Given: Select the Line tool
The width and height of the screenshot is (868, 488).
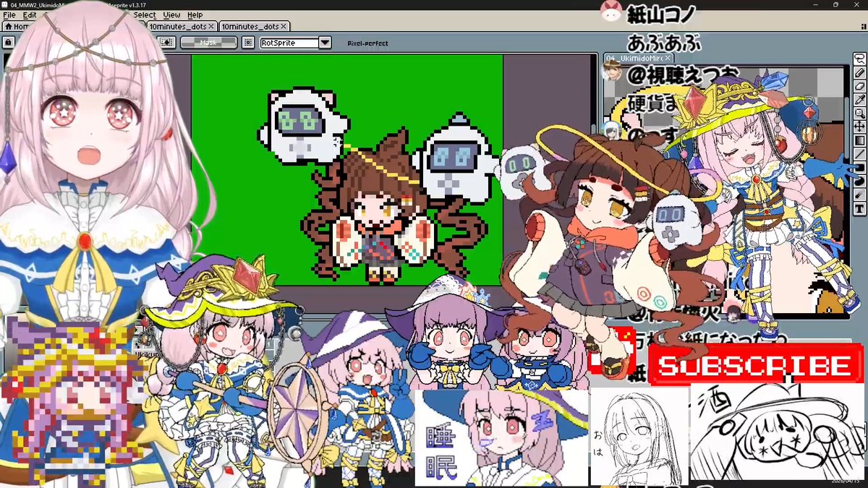Looking at the screenshot, I should [x=860, y=154].
